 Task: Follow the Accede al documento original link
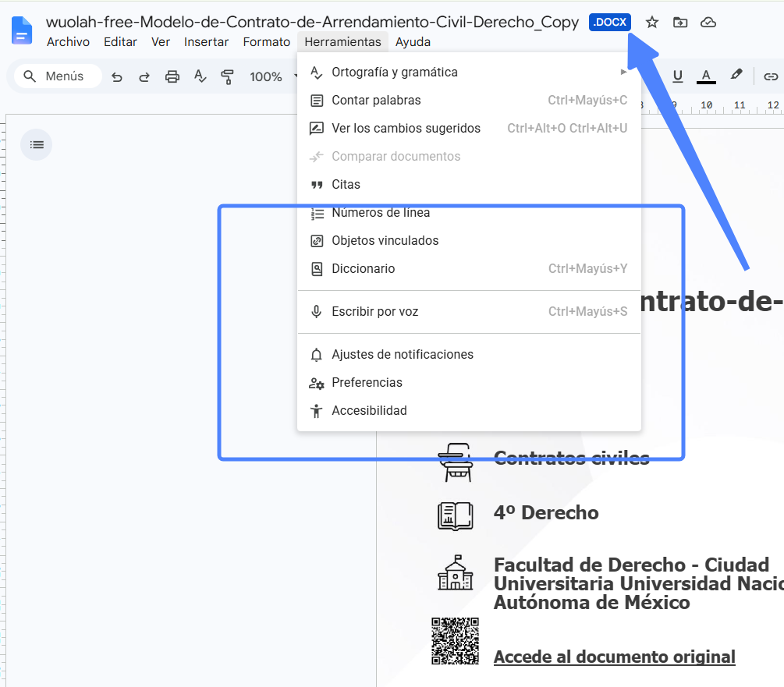click(x=614, y=657)
